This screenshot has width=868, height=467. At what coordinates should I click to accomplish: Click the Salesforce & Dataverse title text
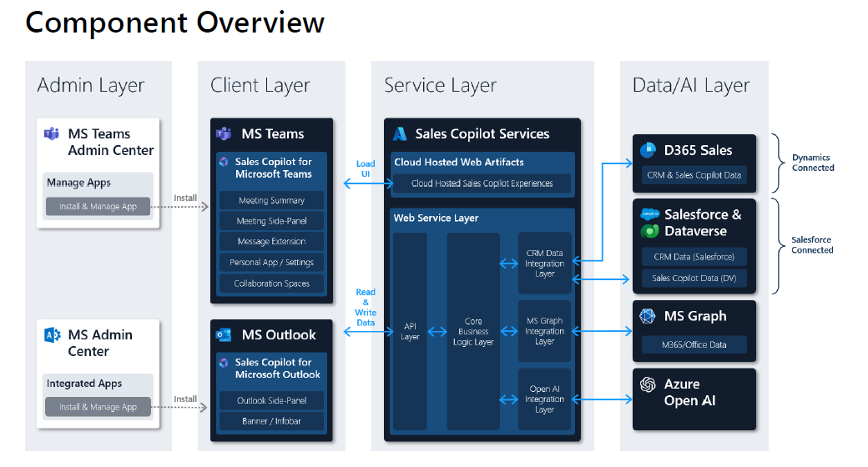tap(703, 223)
